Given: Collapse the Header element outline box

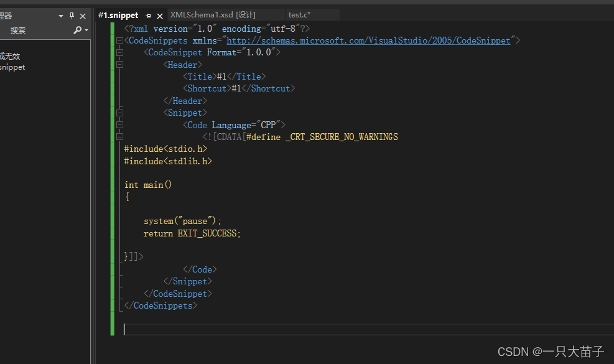Looking at the screenshot, I should [x=119, y=64].
